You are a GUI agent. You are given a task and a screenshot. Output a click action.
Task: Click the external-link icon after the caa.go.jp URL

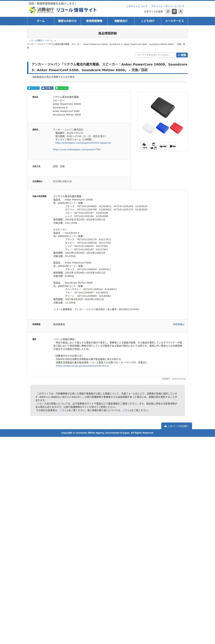point(108,366)
